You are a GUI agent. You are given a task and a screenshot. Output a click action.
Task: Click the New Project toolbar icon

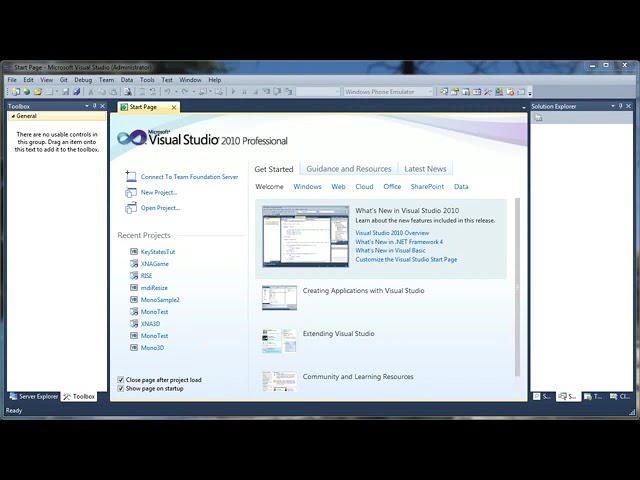click(x=16, y=92)
